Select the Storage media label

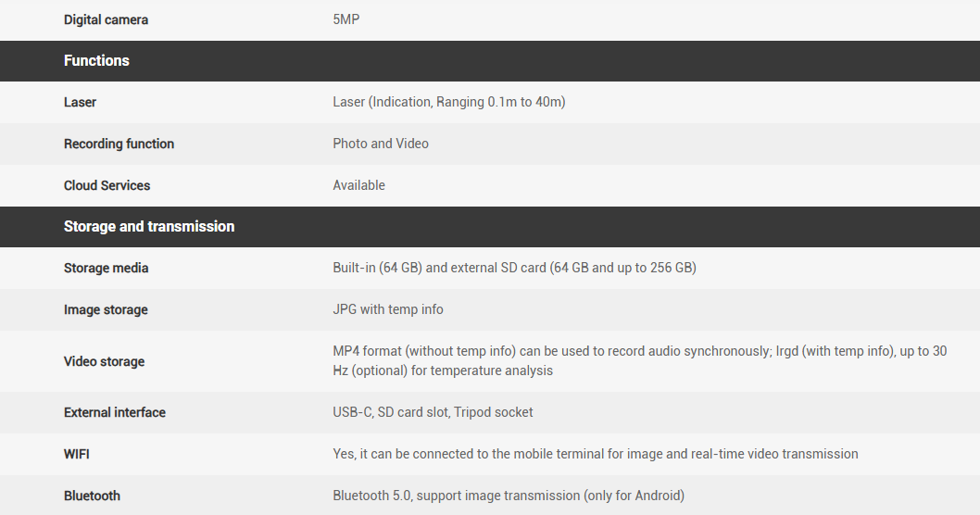click(106, 269)
